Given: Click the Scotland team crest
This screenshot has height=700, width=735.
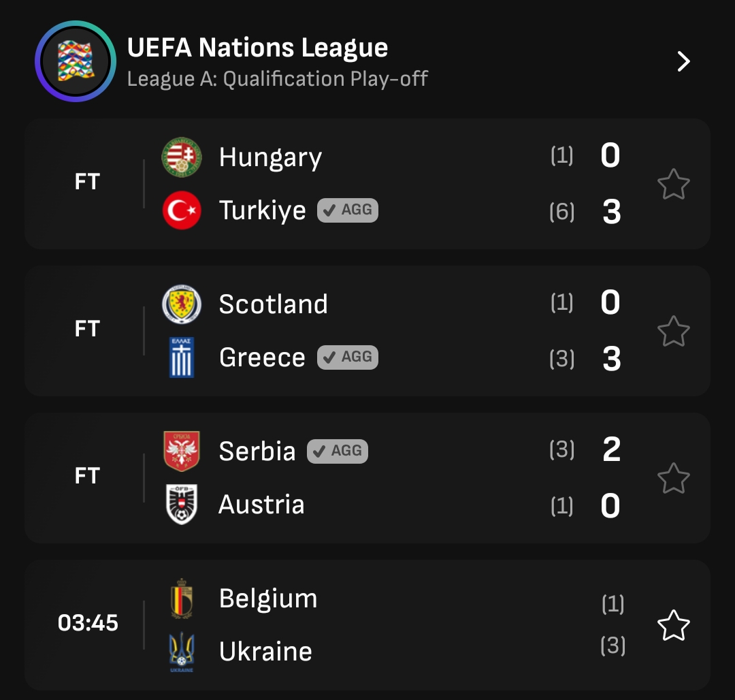Looking at the screenshot, I should tap(182, 304).
